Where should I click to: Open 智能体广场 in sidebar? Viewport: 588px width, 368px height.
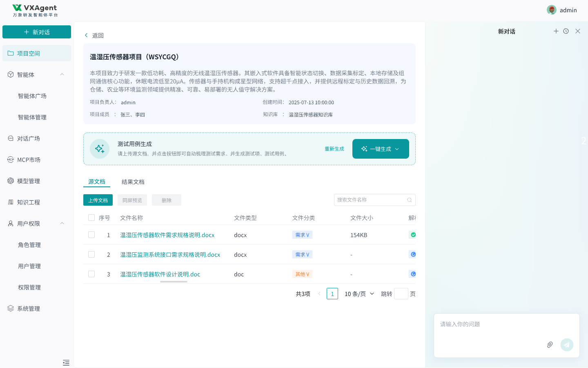pyautogui.click(x=32, y=96)
